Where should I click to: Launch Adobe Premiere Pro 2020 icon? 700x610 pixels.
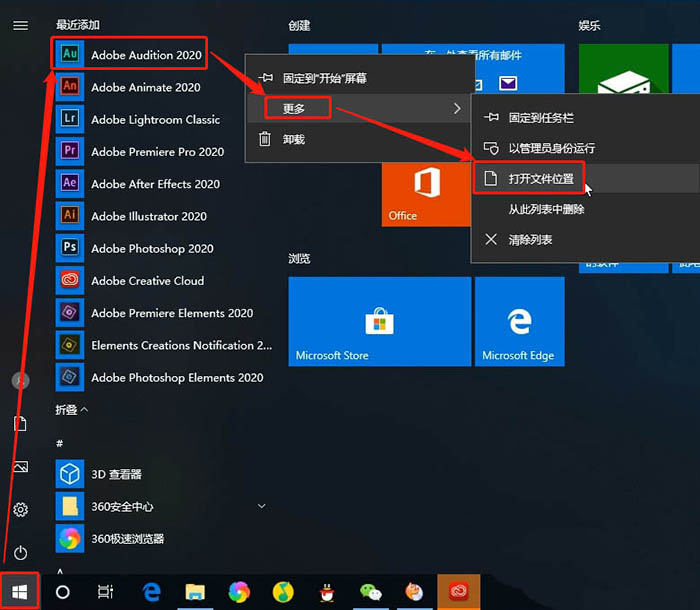70,151
